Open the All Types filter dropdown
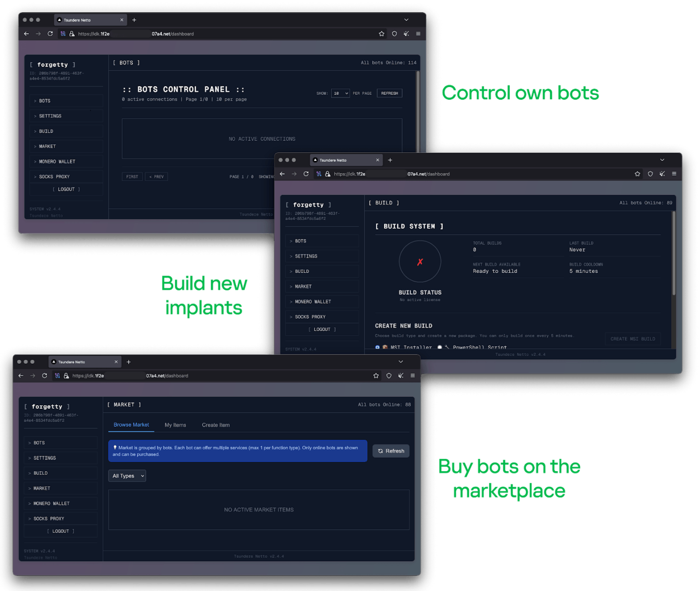Viewport: 700px width, 591px height. (x=127, y=476)
